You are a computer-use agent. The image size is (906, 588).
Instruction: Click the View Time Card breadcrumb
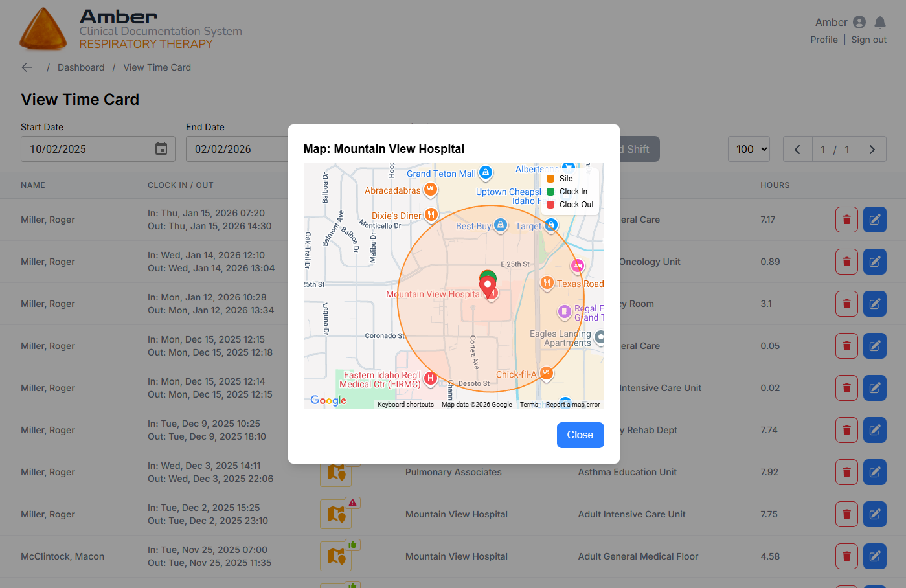pos(157,67)
